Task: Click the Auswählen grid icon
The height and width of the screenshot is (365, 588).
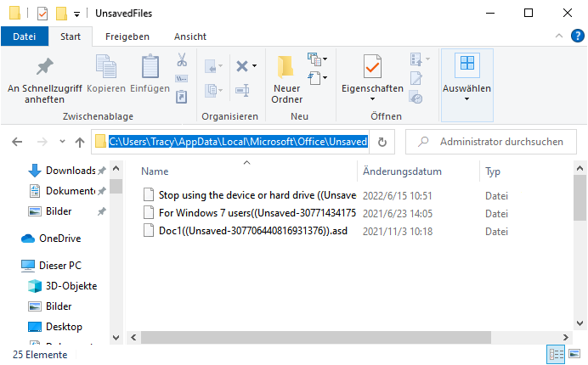Action: click(x=466, y=65)
